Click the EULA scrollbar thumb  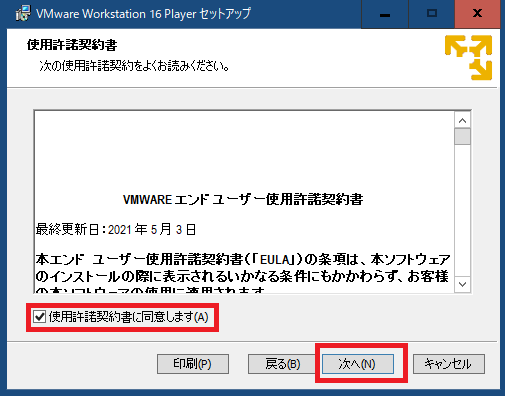pos(462,136)
